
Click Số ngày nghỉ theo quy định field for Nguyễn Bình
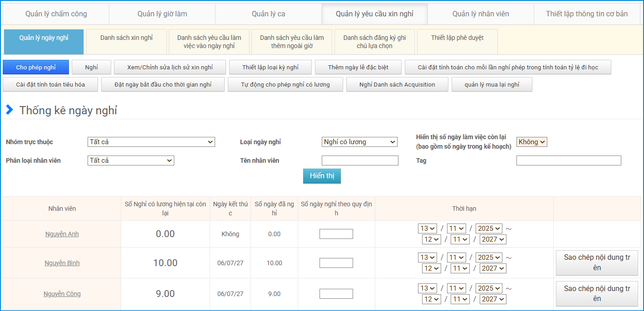[x=336, y=263]
